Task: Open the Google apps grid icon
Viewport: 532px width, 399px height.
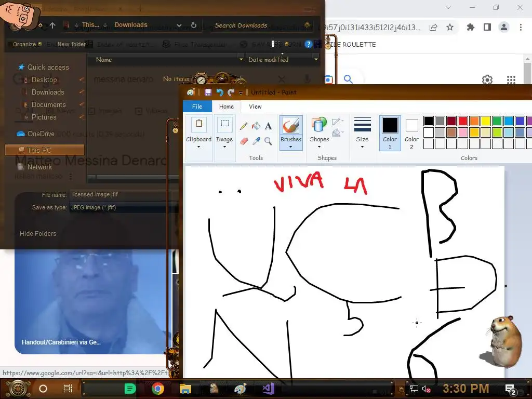Action: click(x=511, y=79)
